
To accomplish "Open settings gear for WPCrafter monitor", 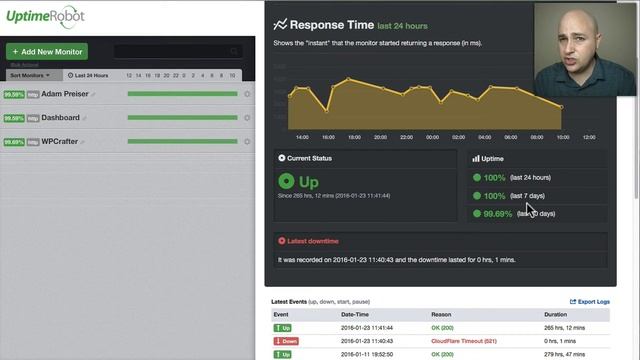I will click(x=247, y=142).
